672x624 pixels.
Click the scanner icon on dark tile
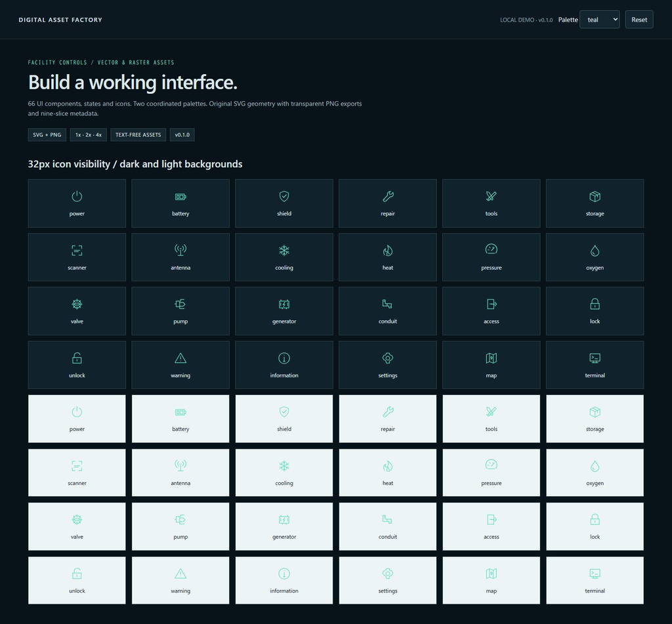point(77,250)
